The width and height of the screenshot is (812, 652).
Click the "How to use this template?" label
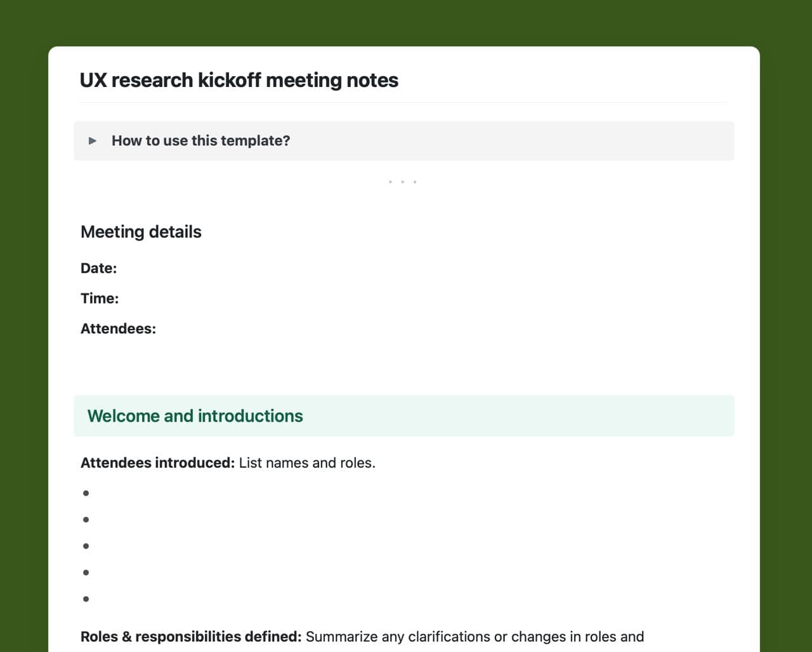point(200,141)
